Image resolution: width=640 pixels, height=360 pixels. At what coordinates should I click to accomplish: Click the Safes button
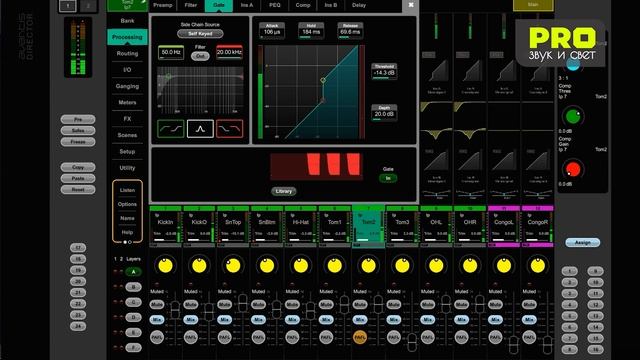(x=78, y=131)
